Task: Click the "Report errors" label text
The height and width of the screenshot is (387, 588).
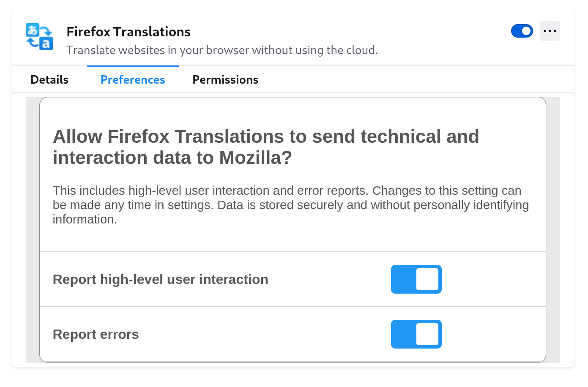Action: click(96, 334)
